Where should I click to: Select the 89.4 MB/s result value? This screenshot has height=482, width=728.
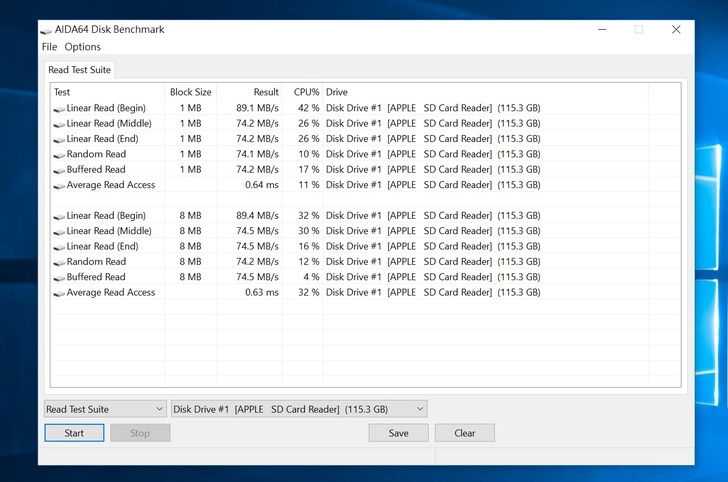point(257,215)
